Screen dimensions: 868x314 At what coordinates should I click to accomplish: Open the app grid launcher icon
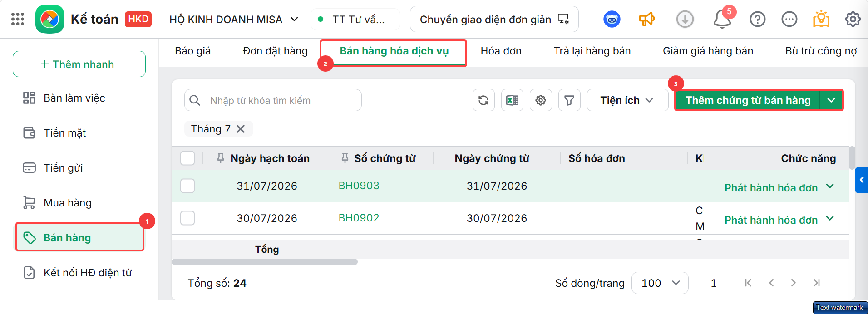point(17,19)
